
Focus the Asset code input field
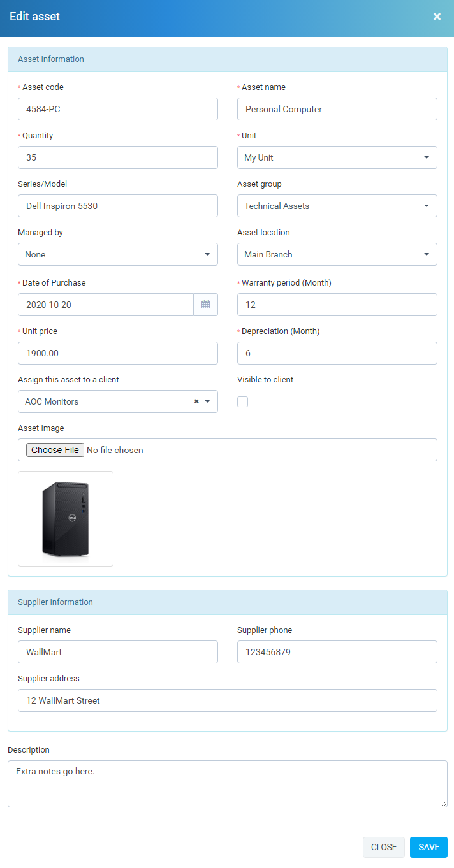click(117, 109)
